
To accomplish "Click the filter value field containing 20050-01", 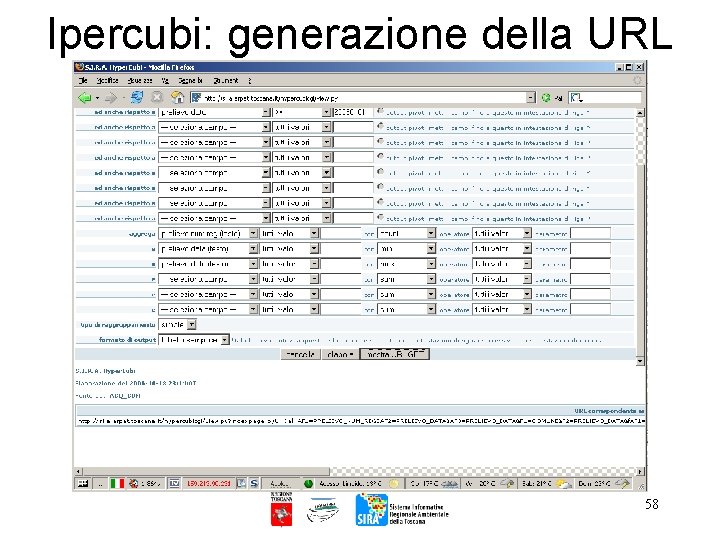I will click(x=352, y=112).
